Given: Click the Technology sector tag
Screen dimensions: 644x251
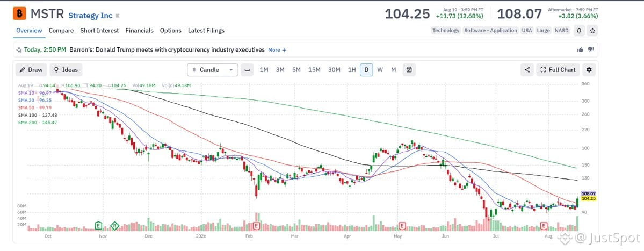Looking at the screenshot, I should pyautogui.click(x=446, y=31).
